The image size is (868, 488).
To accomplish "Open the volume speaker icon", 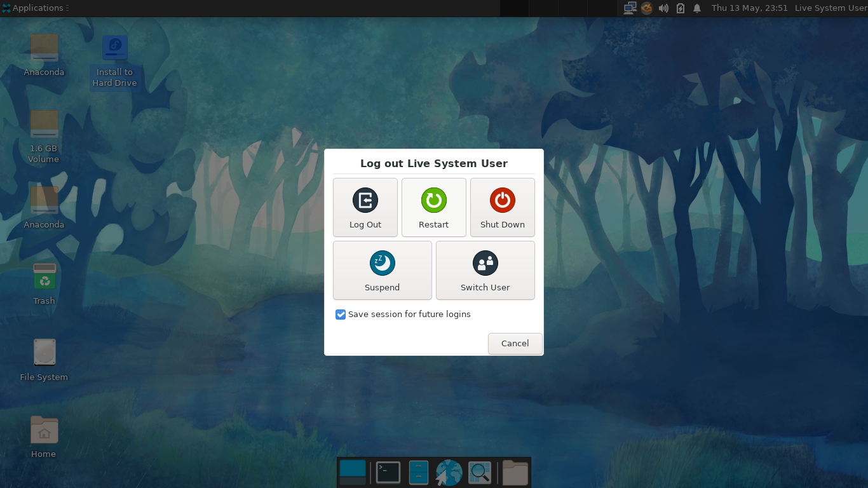I will click(663, 8).
